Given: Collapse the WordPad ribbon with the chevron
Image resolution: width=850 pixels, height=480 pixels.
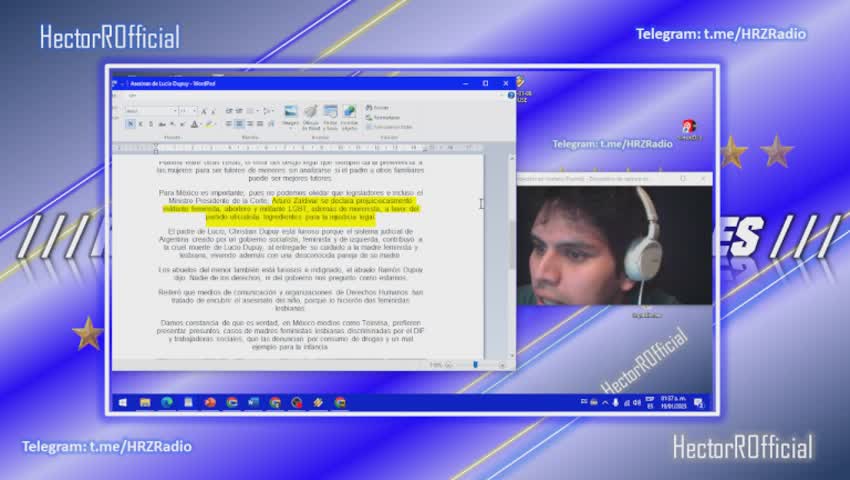Looking at the screenshot, I should coord(502,95).
